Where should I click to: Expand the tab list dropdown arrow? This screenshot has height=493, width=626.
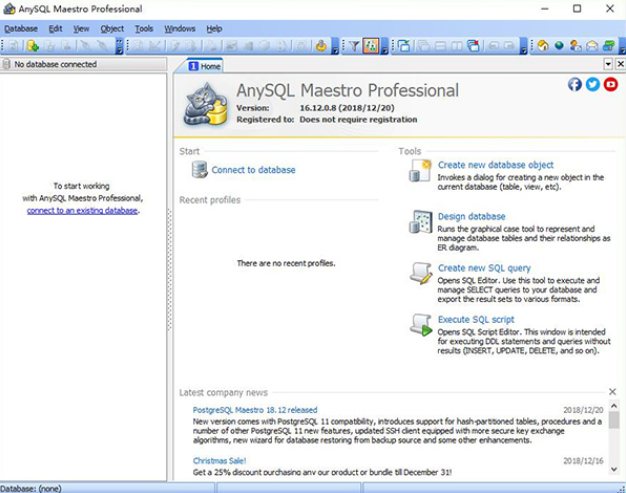click(x=606, y=65)
